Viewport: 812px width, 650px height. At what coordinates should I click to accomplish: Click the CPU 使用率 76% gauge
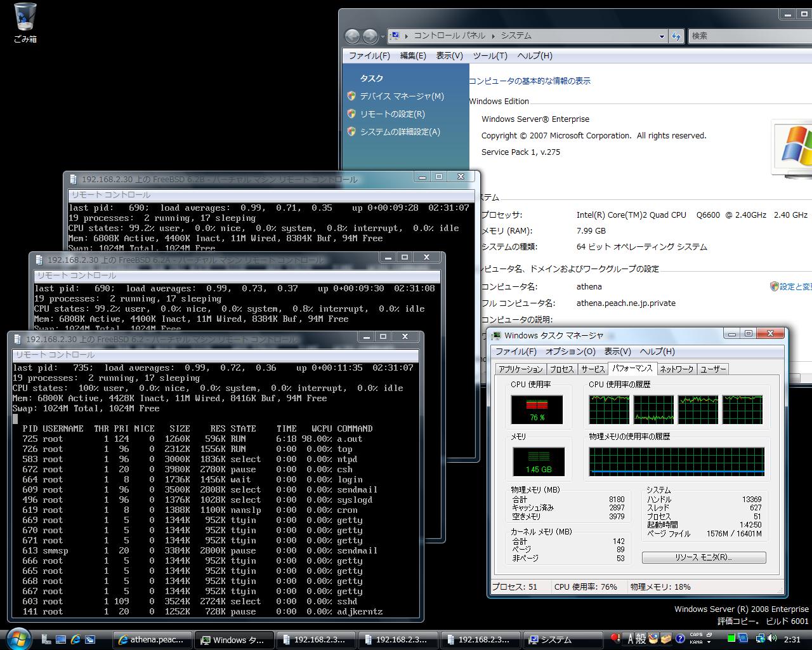[x=537, y=409]
